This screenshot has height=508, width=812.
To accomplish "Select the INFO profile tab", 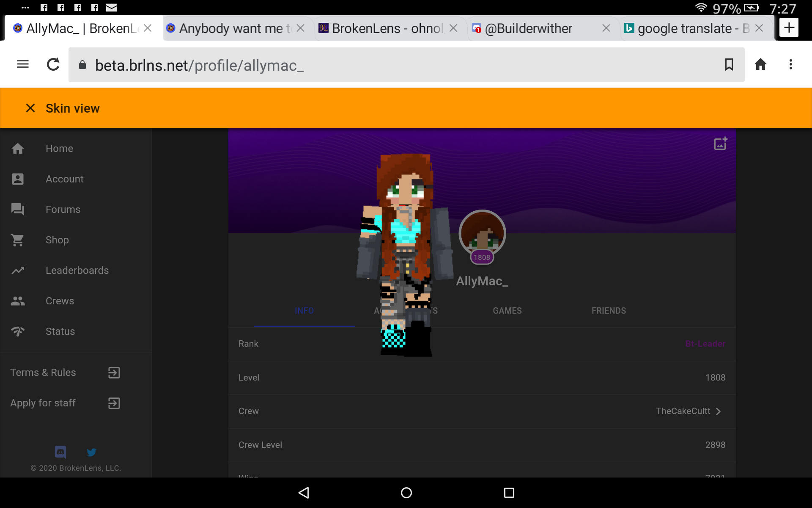I will coord(304,311).
